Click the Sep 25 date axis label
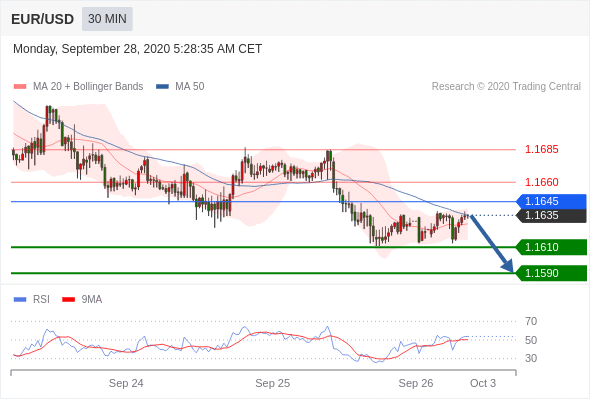The width and height of the screenshot is (590, 400). click(x=272, y=383)
